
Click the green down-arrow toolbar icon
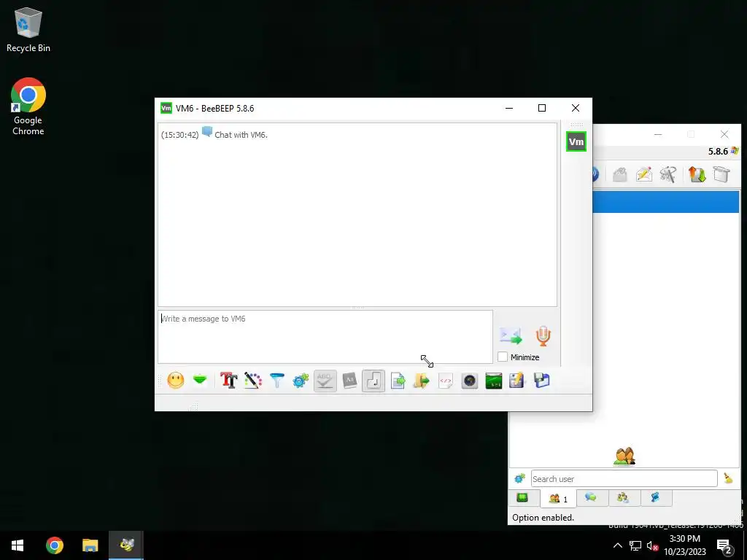tap(200, 380)
